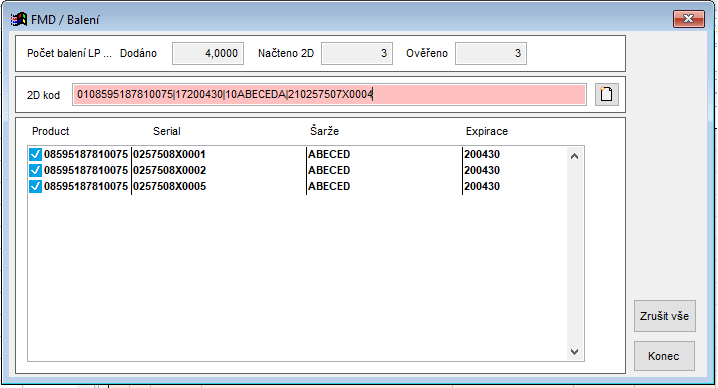The width and height of the screenshot is (718, 388).
Task: Uncheck the row with serial 0257508X0002
Action: click(35, 170)
